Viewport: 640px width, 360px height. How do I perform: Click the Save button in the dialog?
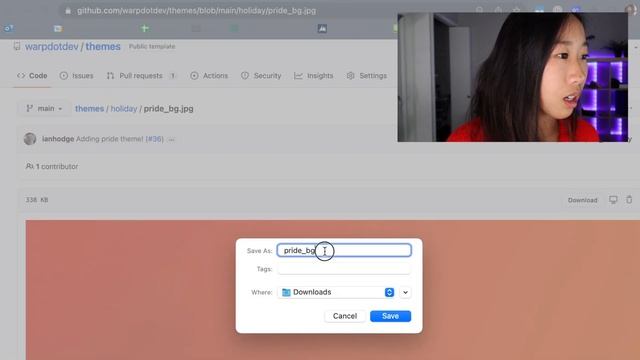(390, 316)
